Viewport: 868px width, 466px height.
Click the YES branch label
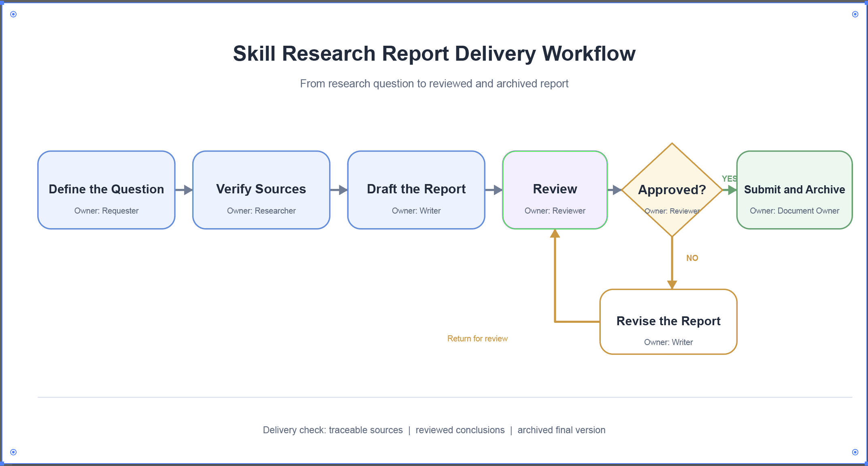(x=730, y=178)
